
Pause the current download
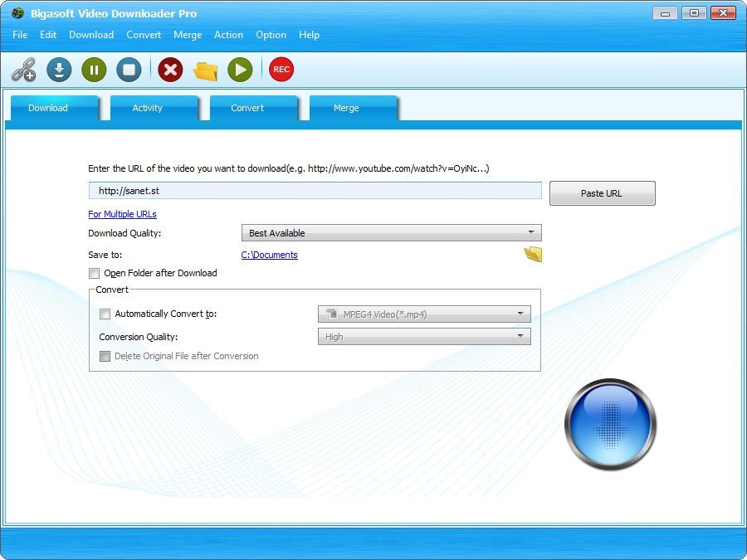(93, 70)
